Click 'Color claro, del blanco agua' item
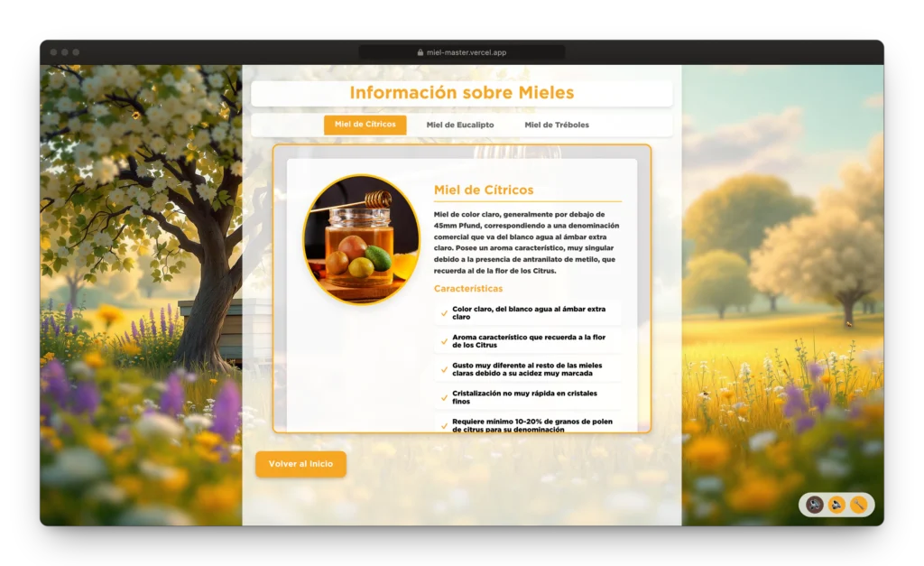 point(527,313)
